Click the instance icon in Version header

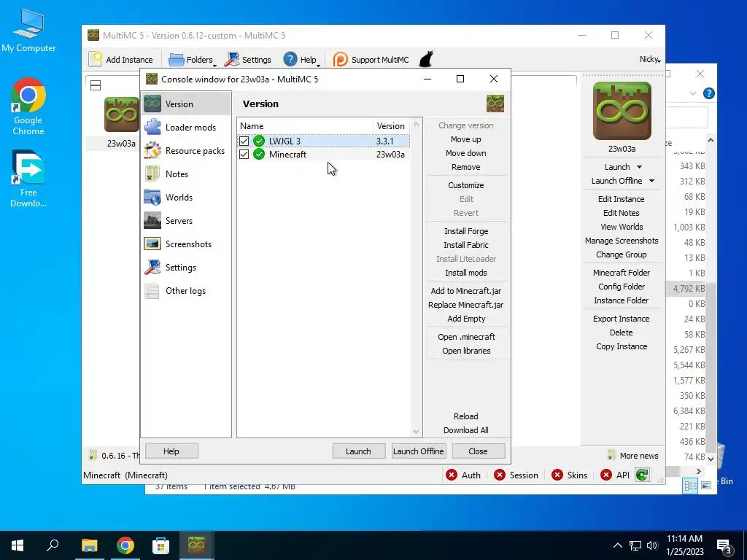click(x=495, y=104)
